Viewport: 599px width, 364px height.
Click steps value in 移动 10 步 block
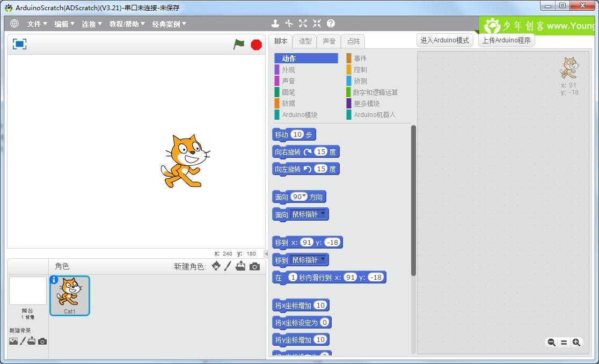point(297,134)
